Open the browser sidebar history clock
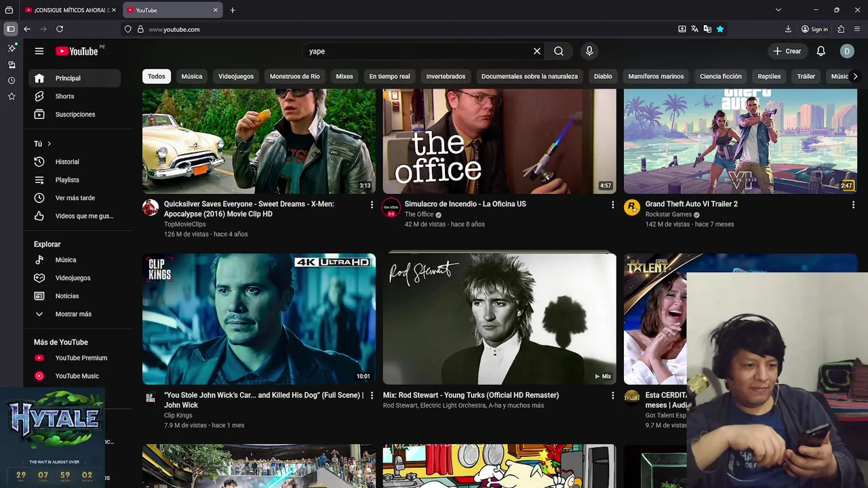Image resolution: width=868 pixels, height=488 pixels. [x=12, y=81]
